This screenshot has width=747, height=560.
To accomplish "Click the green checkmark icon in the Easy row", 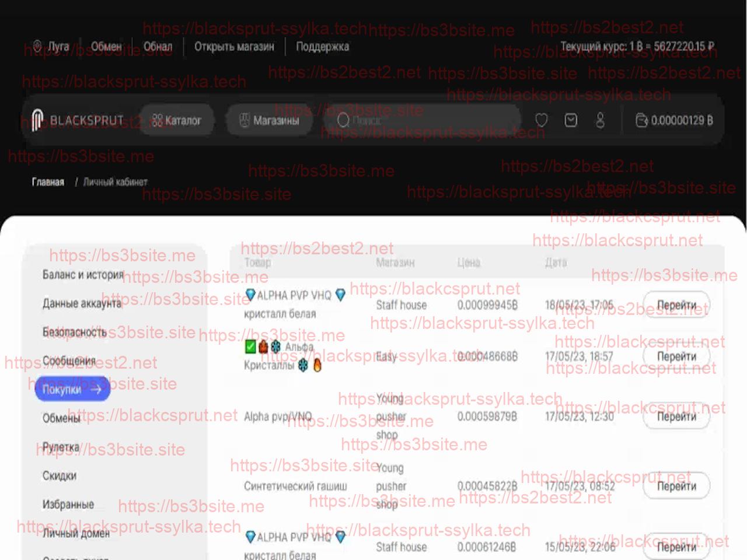I will (250, 346).
